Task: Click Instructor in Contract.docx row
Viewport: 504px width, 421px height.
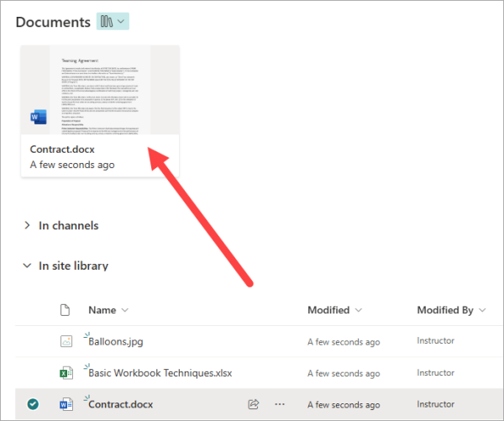Action: 435,404
